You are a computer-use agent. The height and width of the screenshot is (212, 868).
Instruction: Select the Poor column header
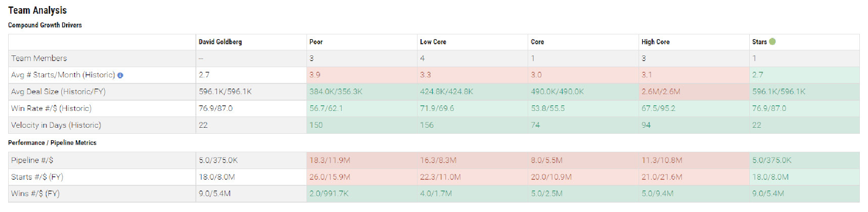pyautogui.click(x=316, y=42)
